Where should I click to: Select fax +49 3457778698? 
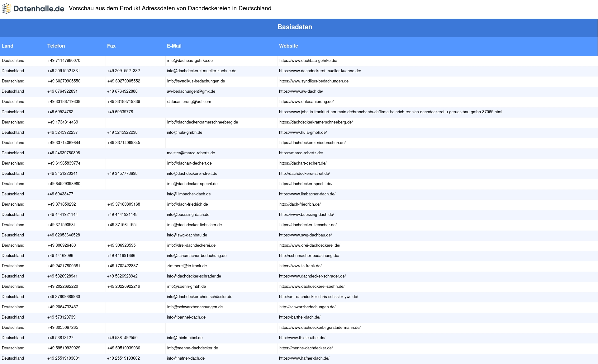click(x=122, y=174)
